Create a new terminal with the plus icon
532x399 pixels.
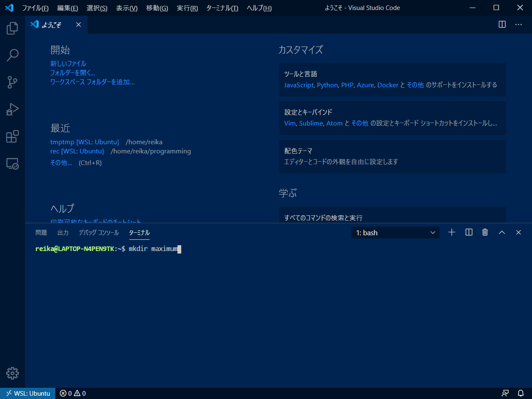(x=452, y=232)
